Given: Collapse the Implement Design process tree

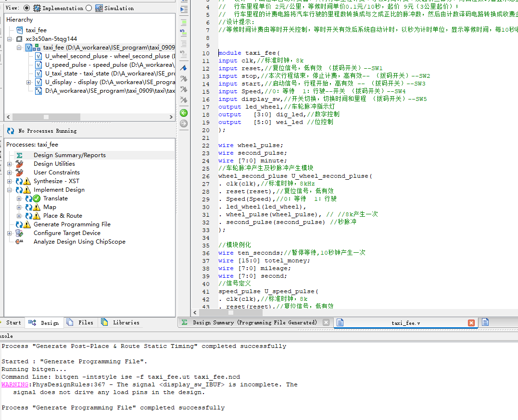Looking at the screenshot, I should (10, 190).
